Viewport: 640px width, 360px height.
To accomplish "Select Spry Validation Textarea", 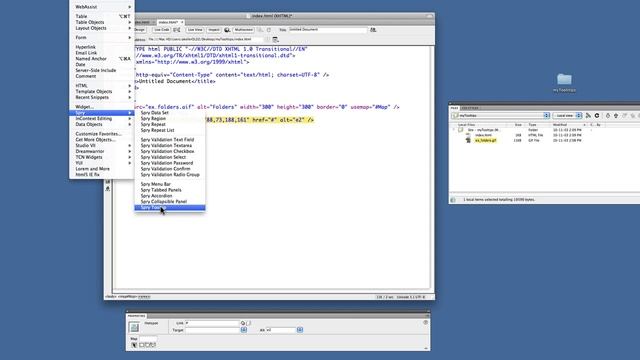I will (170, 145).
